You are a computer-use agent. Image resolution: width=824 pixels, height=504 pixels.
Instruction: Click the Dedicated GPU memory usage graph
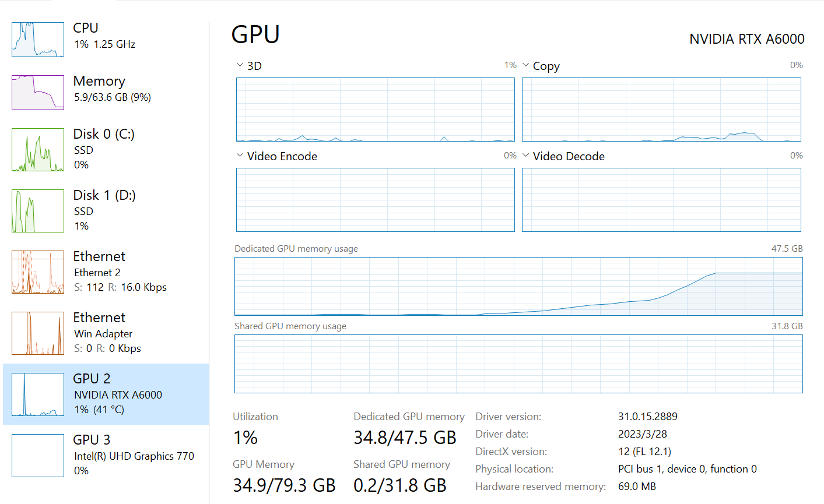(x=518, y=286)
